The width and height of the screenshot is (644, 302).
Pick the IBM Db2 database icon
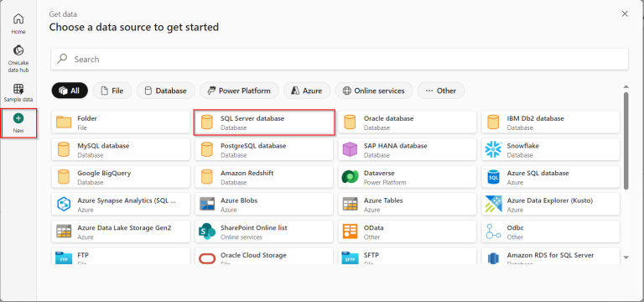pyautogui.click(x=493, y=122)
